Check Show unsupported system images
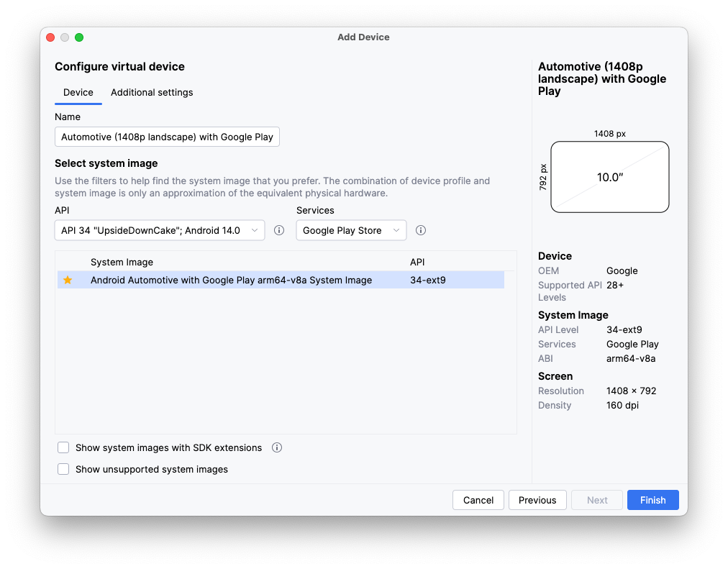Viewport: 728px width, 569px height. pyautogui.click(x=63, y=469)
